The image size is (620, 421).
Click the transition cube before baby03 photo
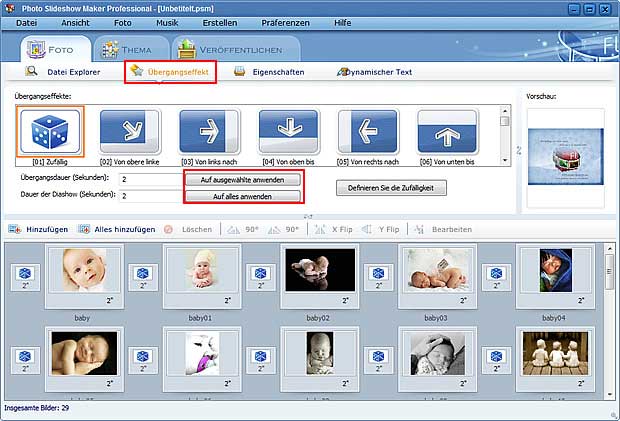(378, 277)
